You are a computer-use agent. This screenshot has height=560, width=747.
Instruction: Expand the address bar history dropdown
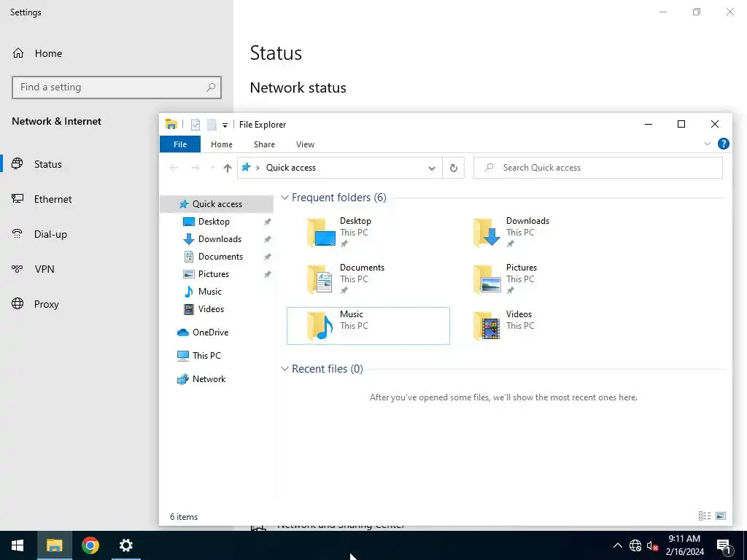(x=432, y=168)
